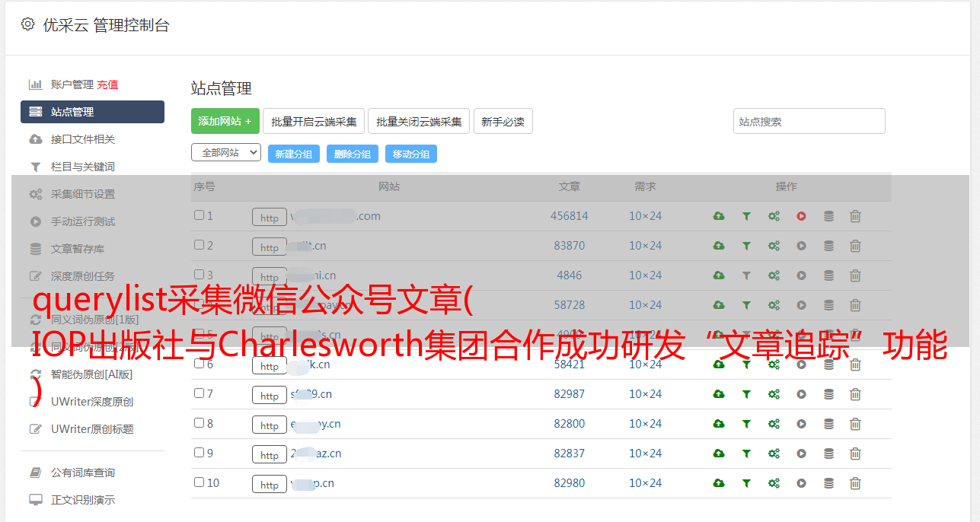Open database icon for the 58728-article site

coord(828,305)
